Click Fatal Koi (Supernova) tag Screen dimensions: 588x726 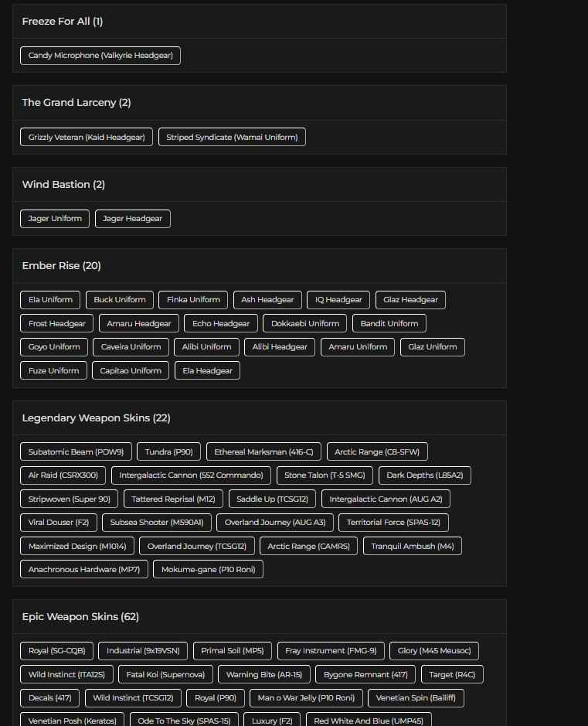tap(165, 674)
